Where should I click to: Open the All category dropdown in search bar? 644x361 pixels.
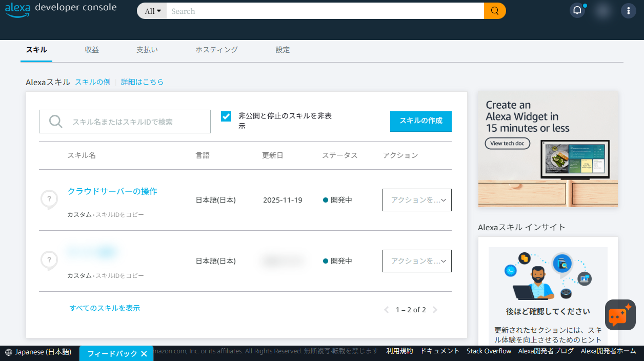pyautogui.click(x=151, y=11)
